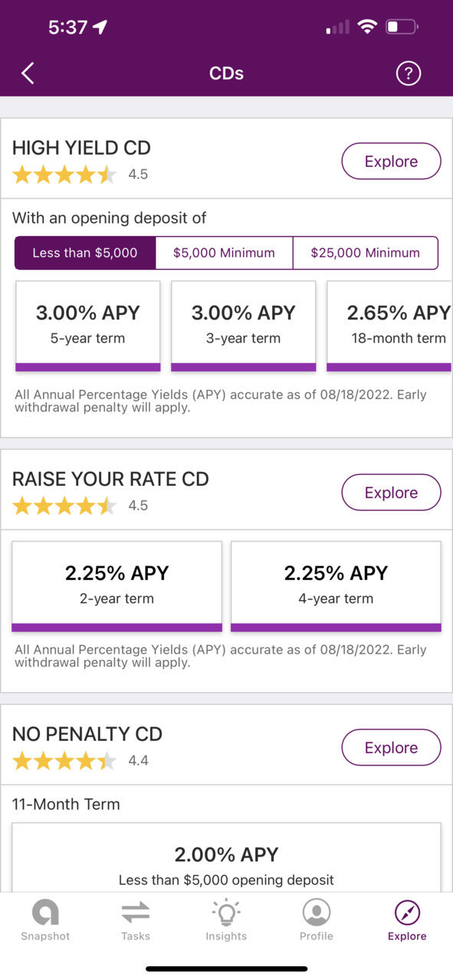The height and width of the screenshot is (980, 453).
Task: Choose the 3.00% APY 5-year term card
Action: pos(88,326)
